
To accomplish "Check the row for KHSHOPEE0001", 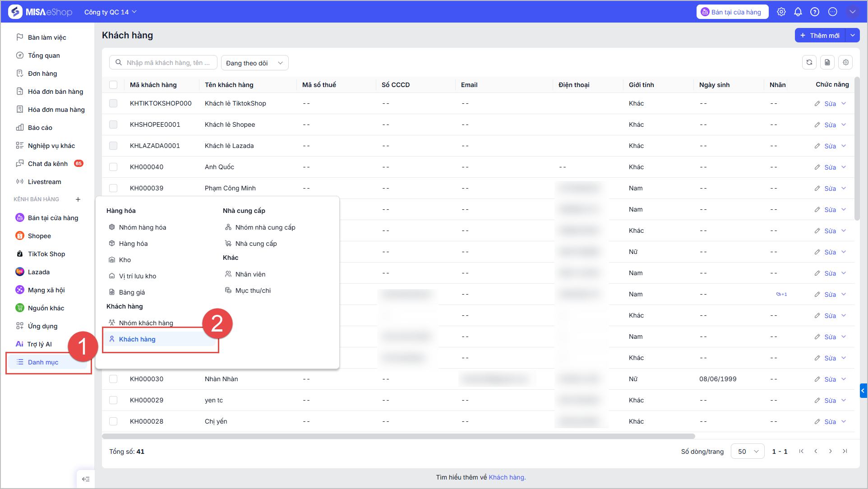I will [x=113, y=125].
